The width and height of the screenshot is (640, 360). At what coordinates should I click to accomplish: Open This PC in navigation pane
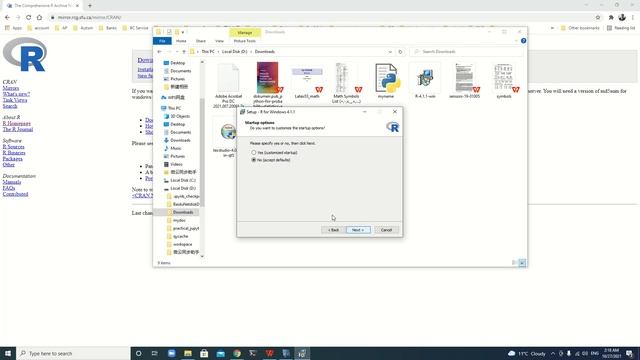point(174,108)
